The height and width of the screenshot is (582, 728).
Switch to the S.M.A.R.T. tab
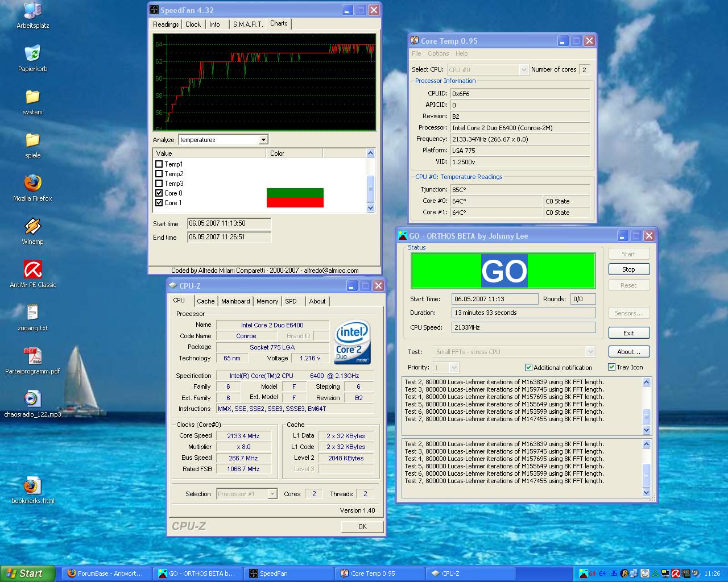pyautogui.click(x=248, y=24)
